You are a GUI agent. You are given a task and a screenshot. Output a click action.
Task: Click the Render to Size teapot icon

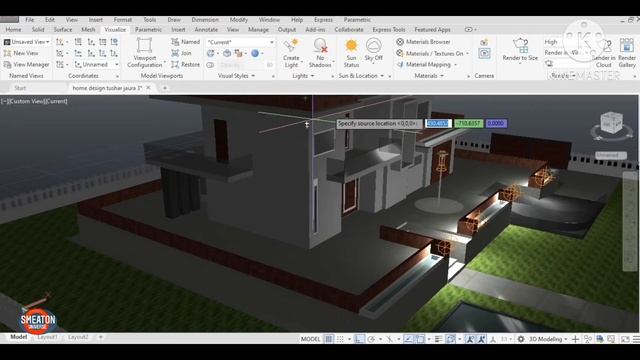tap(520, 44)
